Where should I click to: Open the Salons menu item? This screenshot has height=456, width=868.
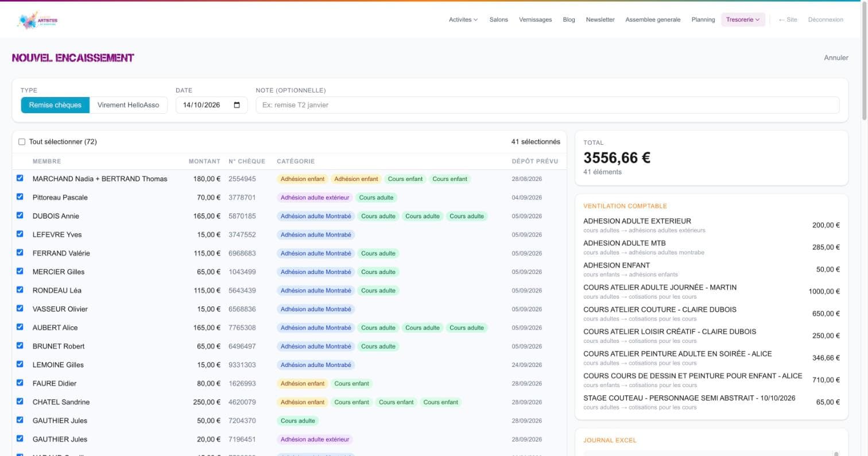[x=498, y=20]
